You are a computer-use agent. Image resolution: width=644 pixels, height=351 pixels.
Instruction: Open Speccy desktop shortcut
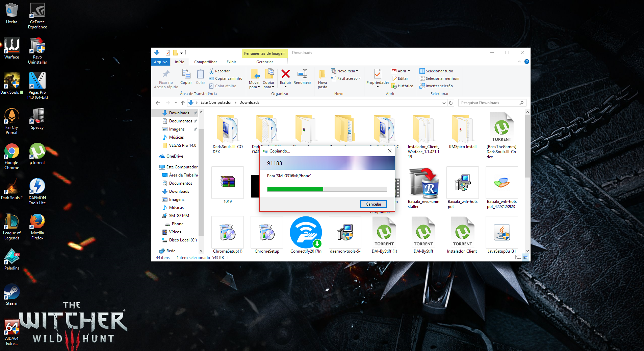(x=37, y=119)
